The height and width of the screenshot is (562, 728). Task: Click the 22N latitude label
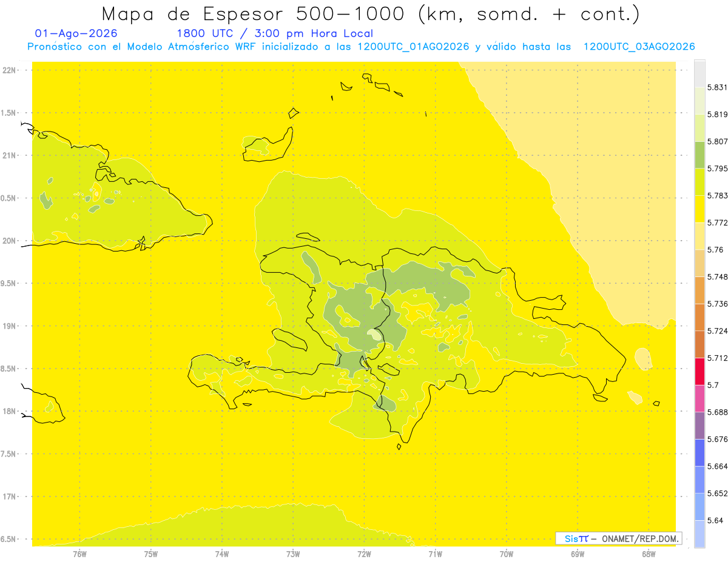[10, 70]
